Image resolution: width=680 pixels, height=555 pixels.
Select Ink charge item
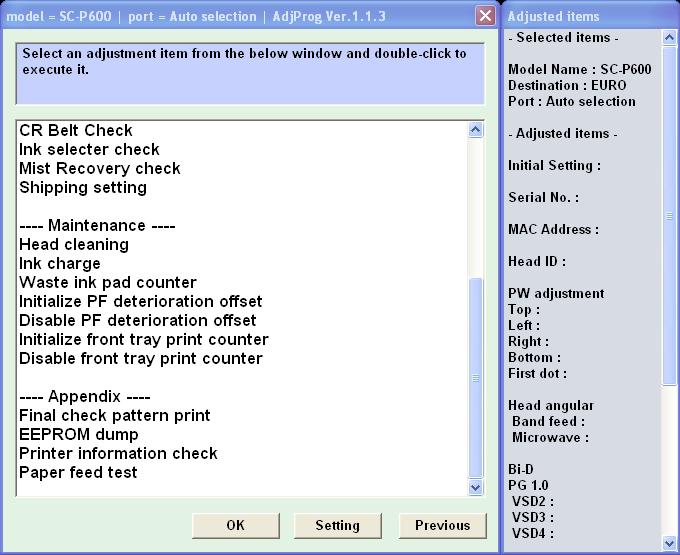coord(60,264)
